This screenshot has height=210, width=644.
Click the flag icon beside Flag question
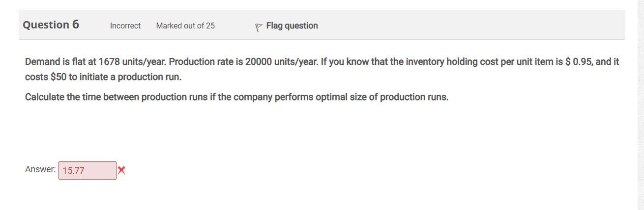pyautogui.click(x=259, y=27)
